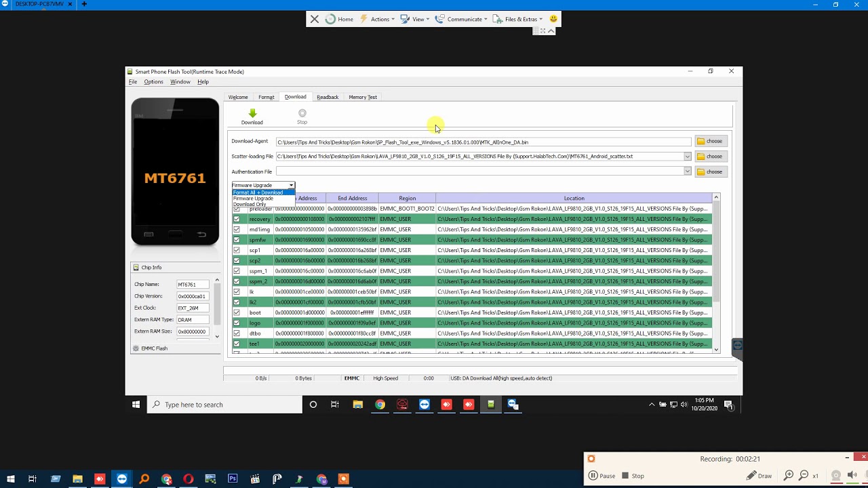868x488 pixels.
Task: Show hidden tray icons on remote taskbar
Action: pos(652,405)
